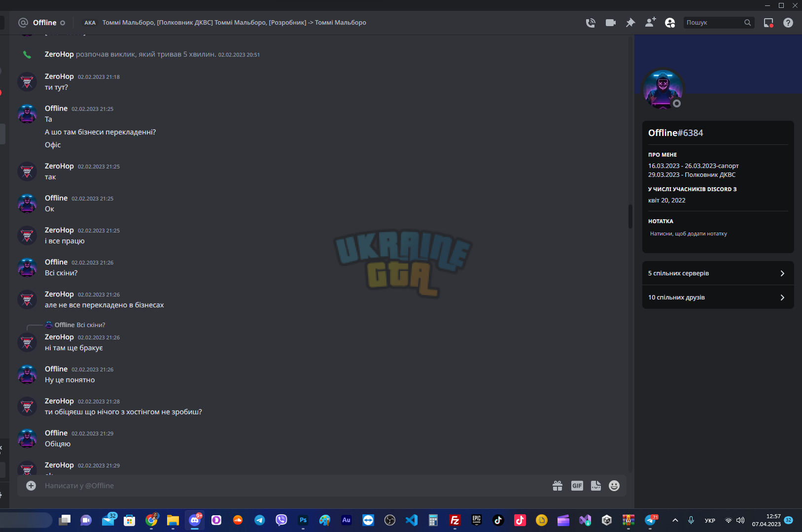Open OBS Studio from taskbar
The height and width of the screenshot is (532, 802).
[x=390, y=520]
